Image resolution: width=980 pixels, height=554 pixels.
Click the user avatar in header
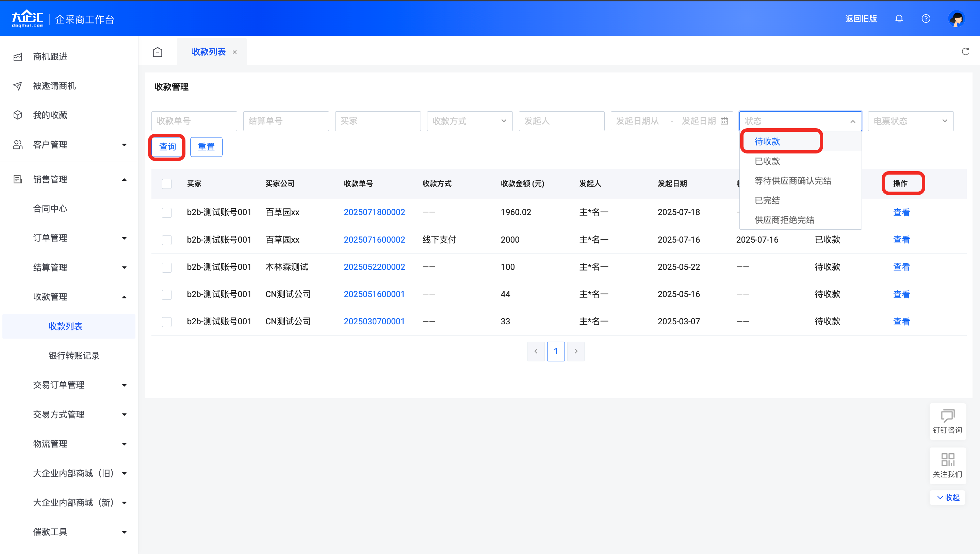point(956,19)
